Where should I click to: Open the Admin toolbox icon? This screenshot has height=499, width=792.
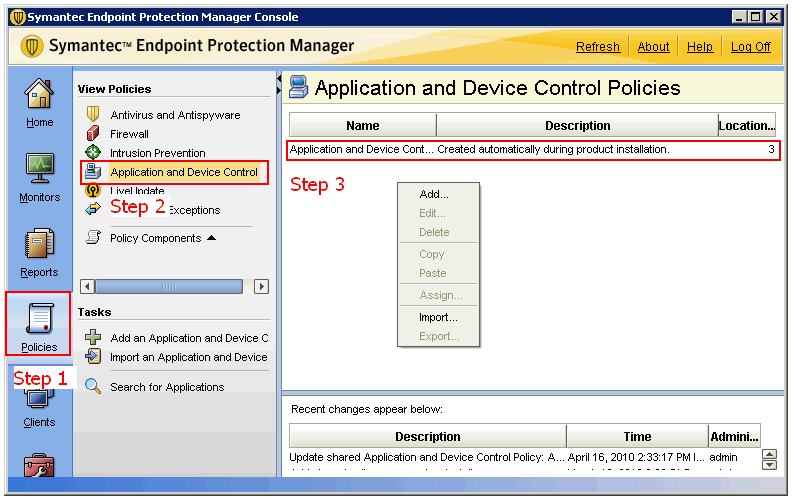pos(39,466)
